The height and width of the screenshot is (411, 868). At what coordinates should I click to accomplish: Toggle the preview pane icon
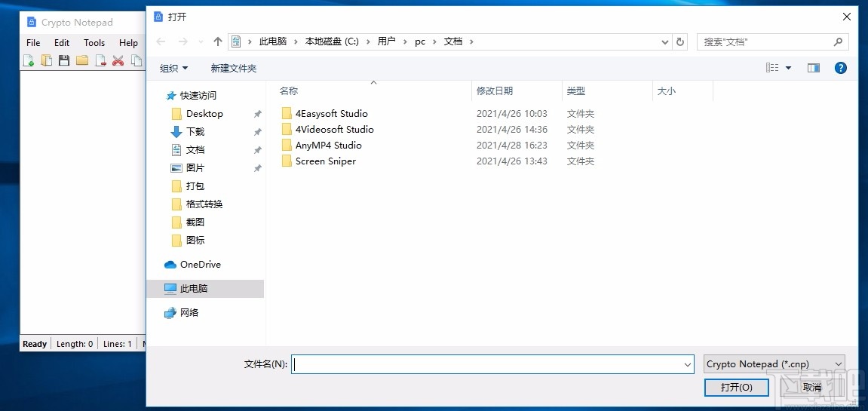pyautogui.click(x=813, y=68)
